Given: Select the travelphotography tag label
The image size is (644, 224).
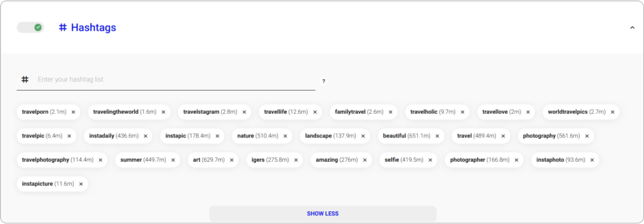Looking at the screenshot, I should 46,160.
